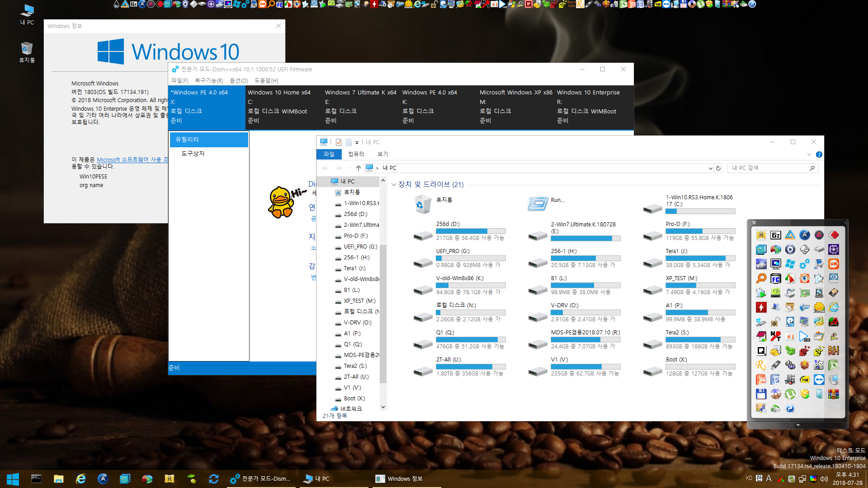Viewport: 868px width, 488px height.
Task: Select 2T-All (U:) drive tile
Action: pyautogui.click(x=460, y=367)
